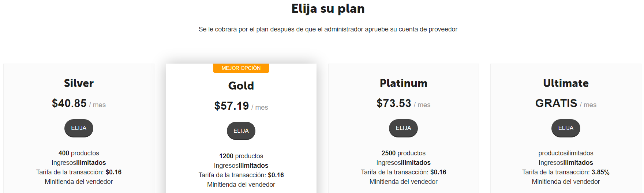The width and height of the screenshot is (644, 193).
Task: Click the $57.19 price of Gold
Action: click(232, 106)
